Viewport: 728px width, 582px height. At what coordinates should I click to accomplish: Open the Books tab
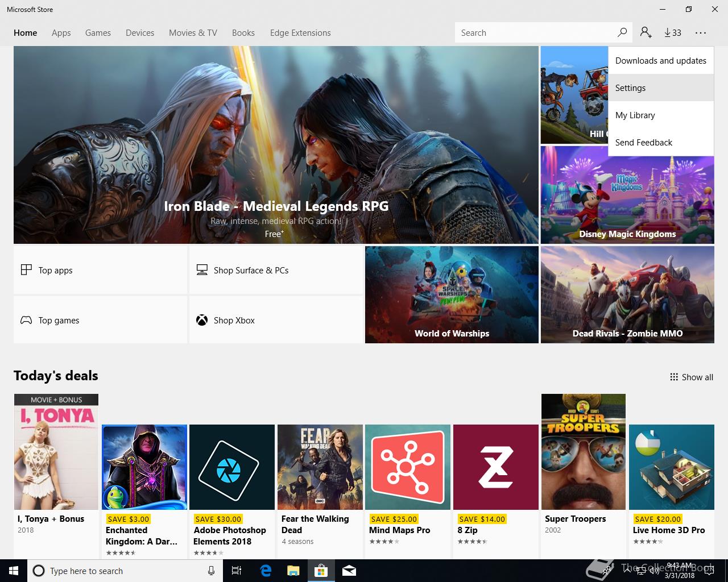[x=243, y=33]
